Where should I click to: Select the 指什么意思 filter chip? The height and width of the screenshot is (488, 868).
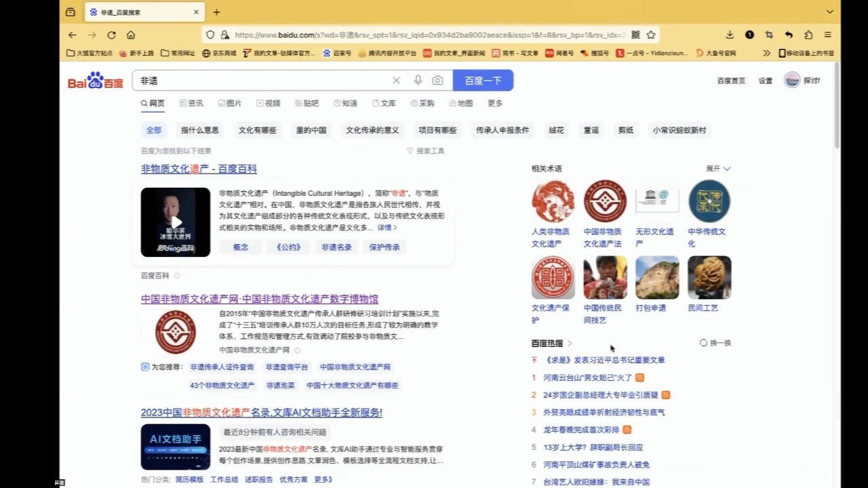pyautogui.click(x=200, y=130)
